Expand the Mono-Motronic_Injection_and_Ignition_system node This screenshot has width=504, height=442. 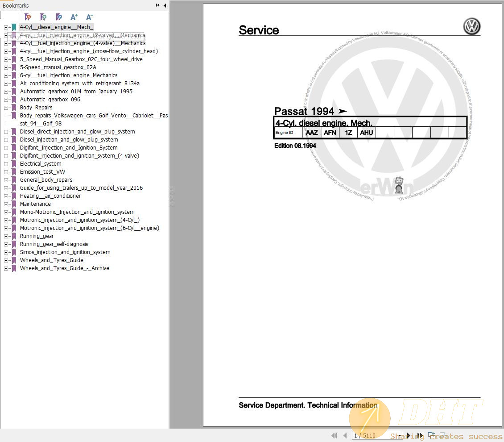(6, 213)
